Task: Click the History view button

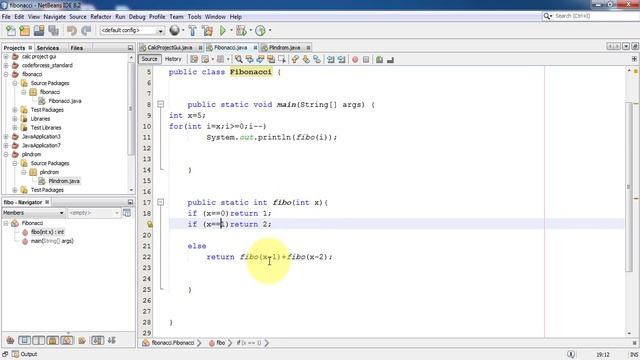Action: [x=173, y=59]
